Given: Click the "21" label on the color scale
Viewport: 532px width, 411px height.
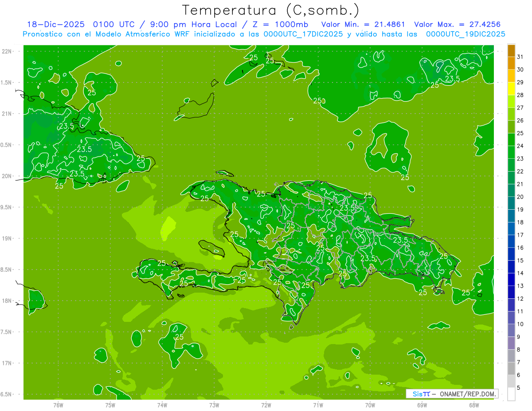Looking at the screenshot, I should 520,184.
